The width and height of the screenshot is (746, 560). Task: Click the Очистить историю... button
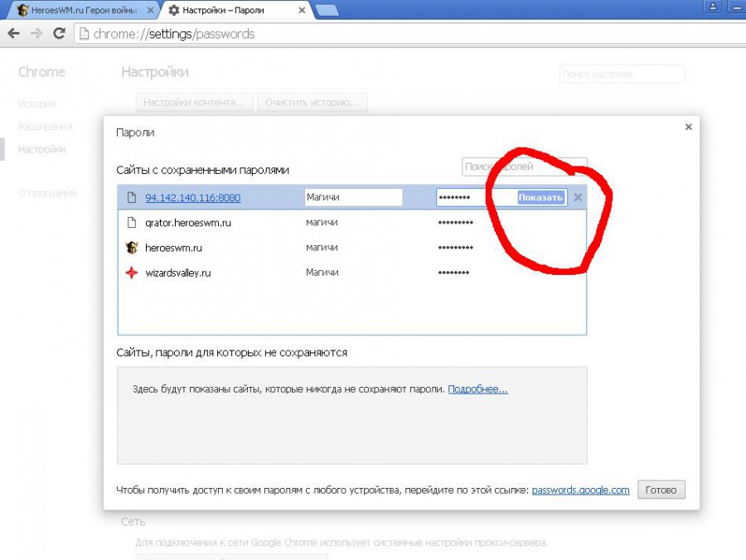click(x=312, y=103)
